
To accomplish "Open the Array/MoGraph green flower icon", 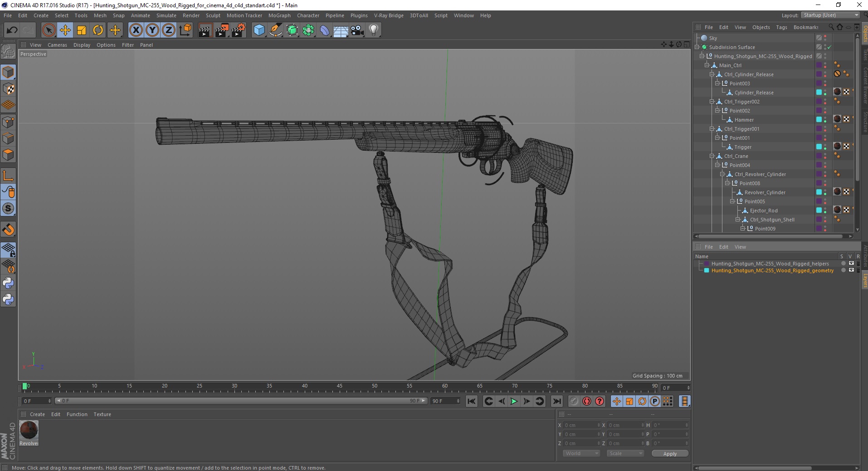I will click(x=308, y=30).
